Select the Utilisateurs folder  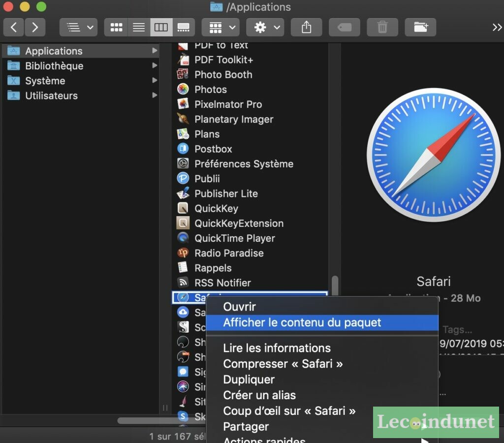80,95
